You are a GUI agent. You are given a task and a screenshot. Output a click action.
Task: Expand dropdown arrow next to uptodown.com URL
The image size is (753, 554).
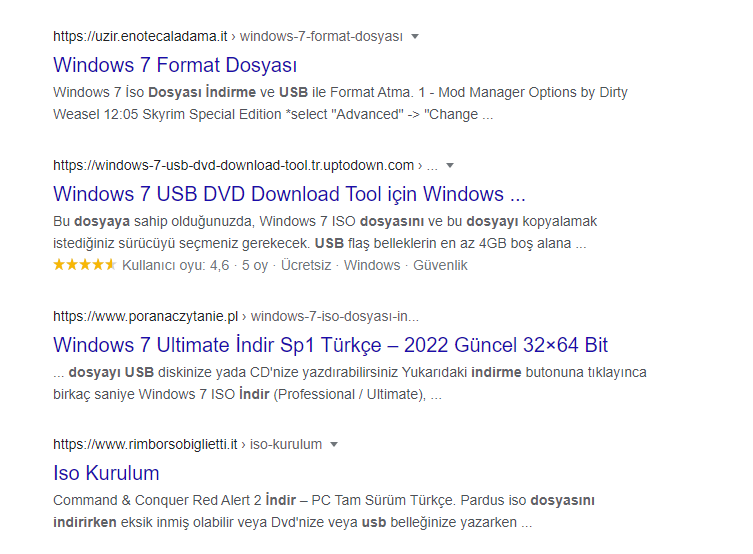point(450,166)
